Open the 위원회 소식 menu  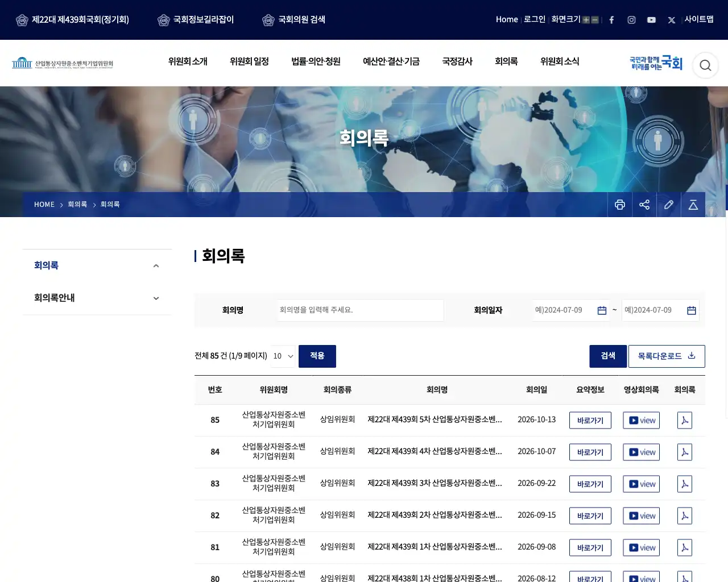tap(560, 61)
